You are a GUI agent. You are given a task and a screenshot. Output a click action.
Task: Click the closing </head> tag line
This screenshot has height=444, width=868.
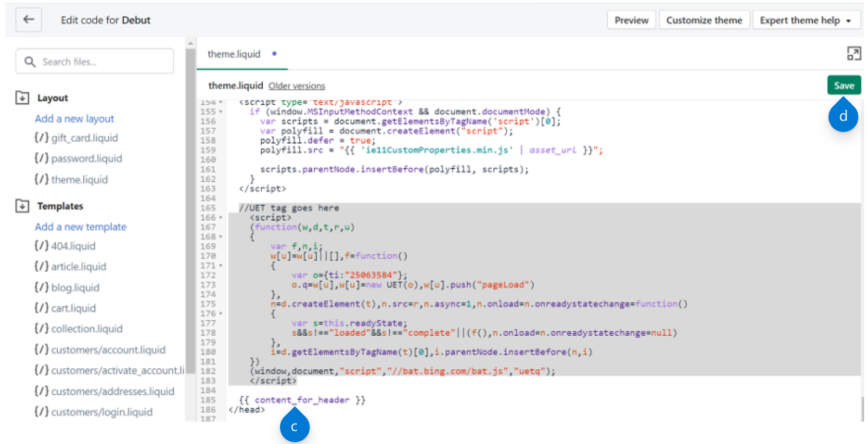coord(247,410)
